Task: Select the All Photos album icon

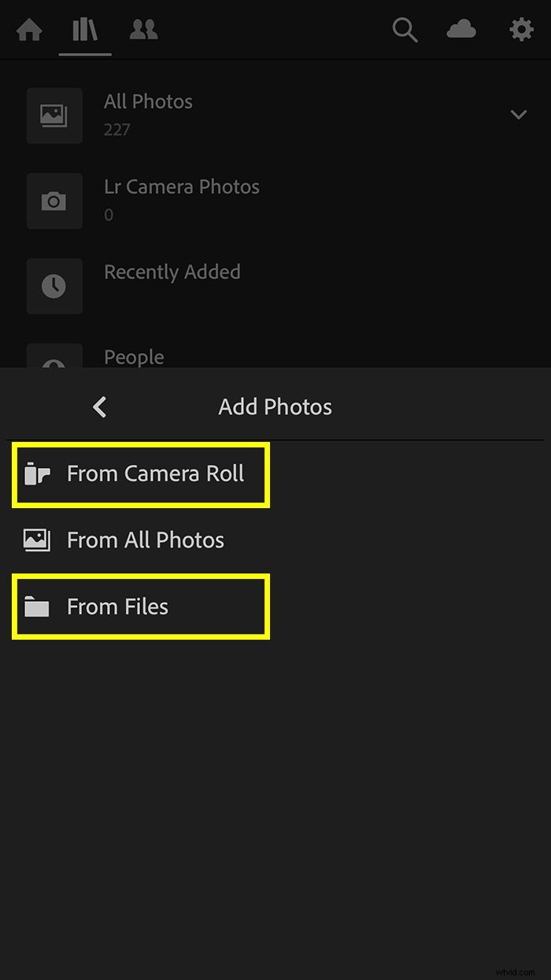Action: pyautogui.click(x=54, y=115)
